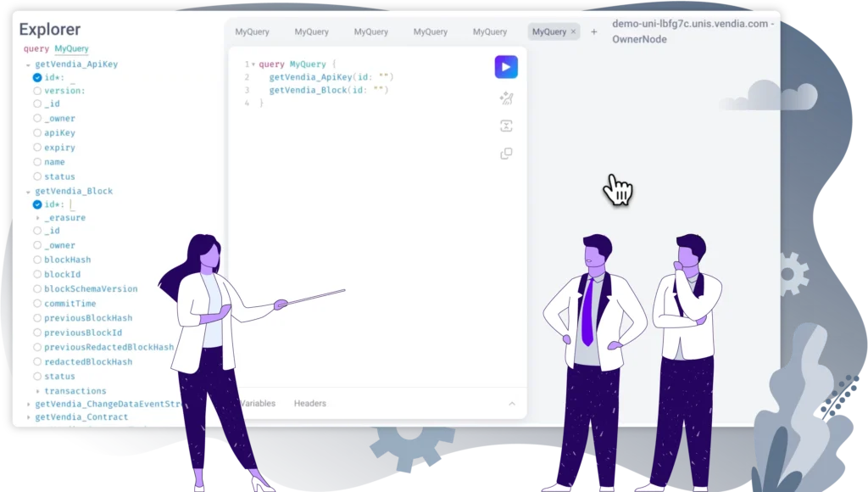Check the blockHash field
This screenshot has height=492, width=868.
[x=37, y=260]
